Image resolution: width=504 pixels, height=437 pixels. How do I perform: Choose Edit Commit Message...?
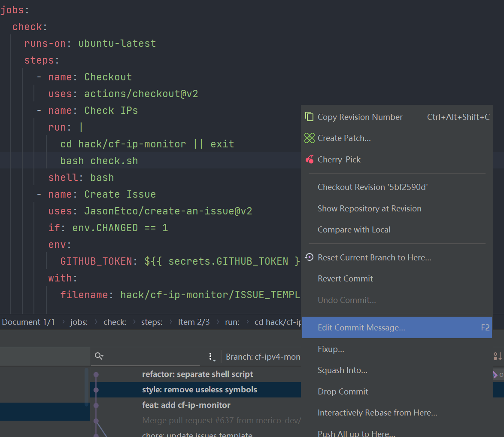[397, 327]
